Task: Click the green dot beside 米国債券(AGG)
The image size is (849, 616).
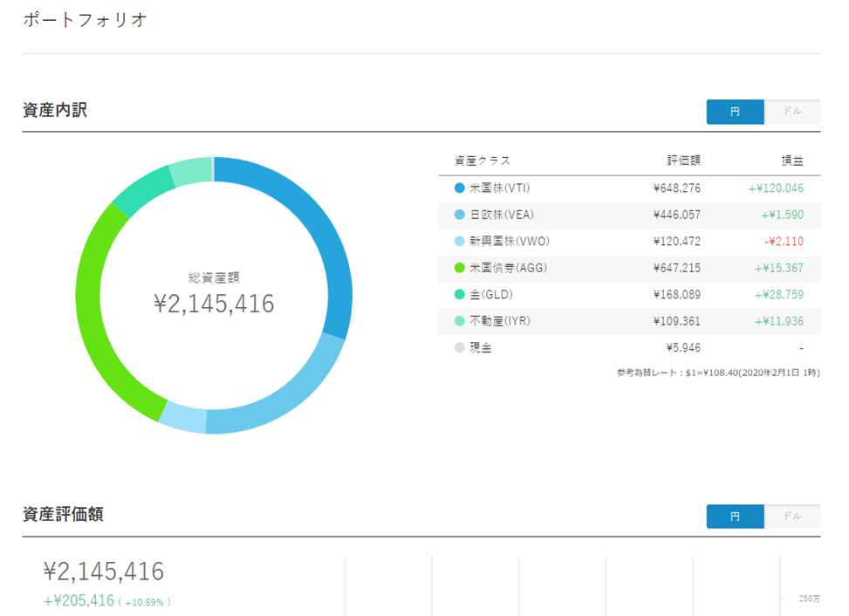Action: 460,268
